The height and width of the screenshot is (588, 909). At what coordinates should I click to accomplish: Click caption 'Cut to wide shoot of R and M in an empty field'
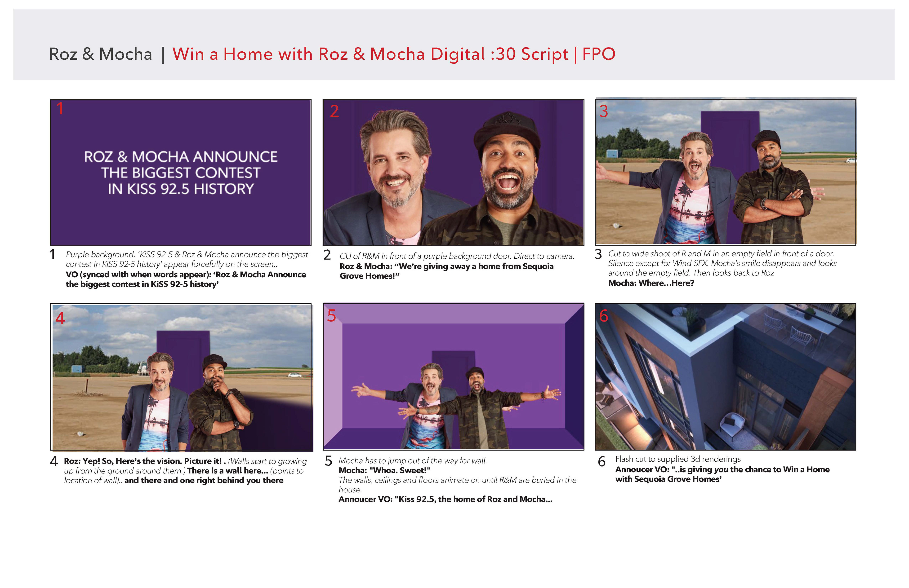click(722, 263)
